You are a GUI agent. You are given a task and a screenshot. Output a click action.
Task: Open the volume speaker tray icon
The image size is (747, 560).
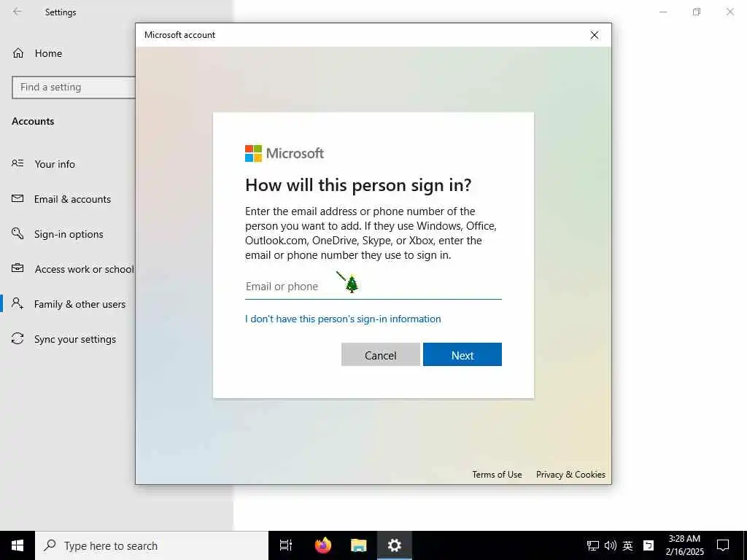611,545
